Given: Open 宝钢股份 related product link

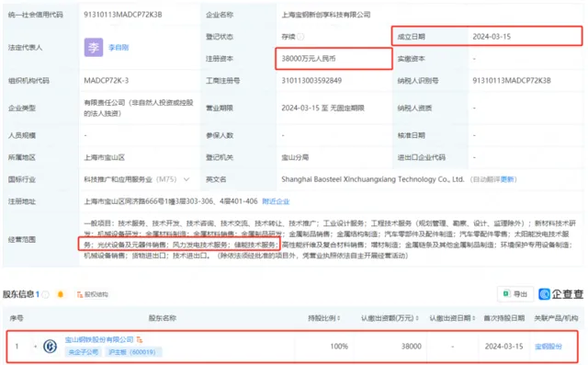Looking at the screenshot, I should point(548,347).
